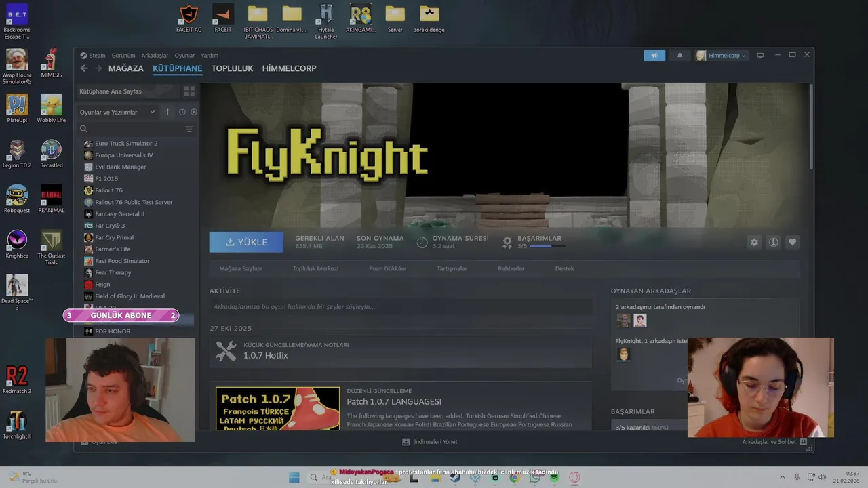Open Redmatch 2 desktop icon
The image size is (868, 488).
point(17,380)
